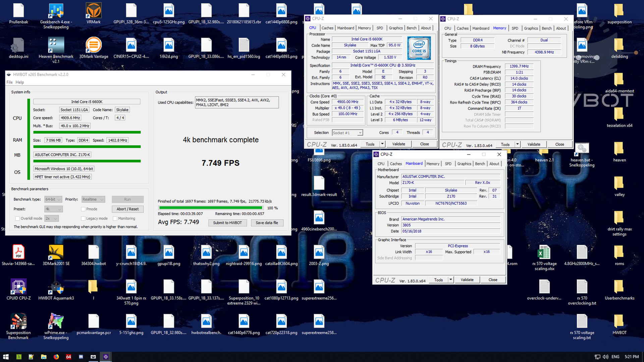Open Help menu in HWBOT x265
The height and width of the screenshot is (362, 644).
(20, 82)
